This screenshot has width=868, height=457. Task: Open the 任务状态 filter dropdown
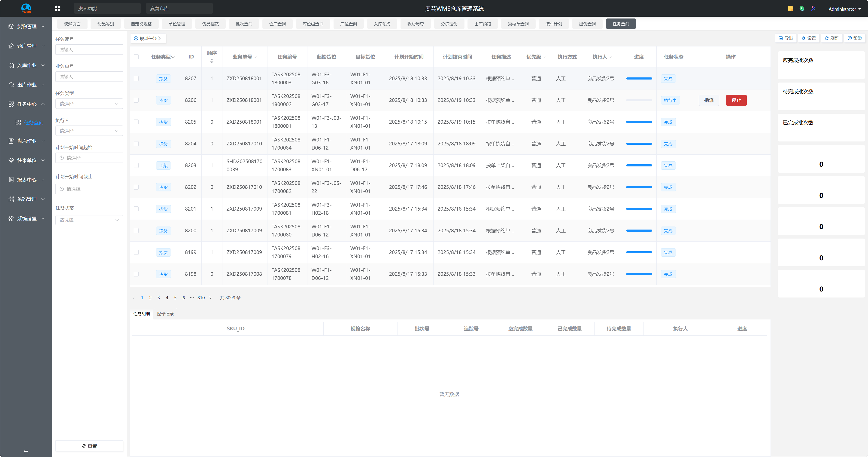coord(89,220)
